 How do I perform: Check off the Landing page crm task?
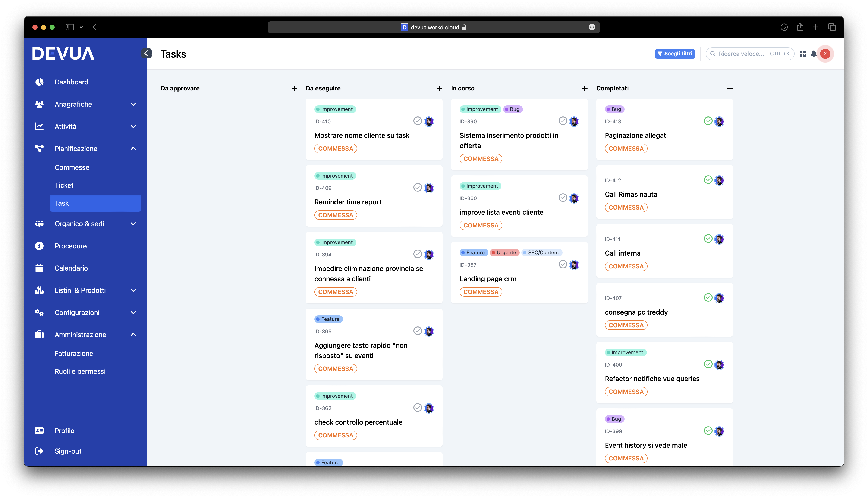562,264
